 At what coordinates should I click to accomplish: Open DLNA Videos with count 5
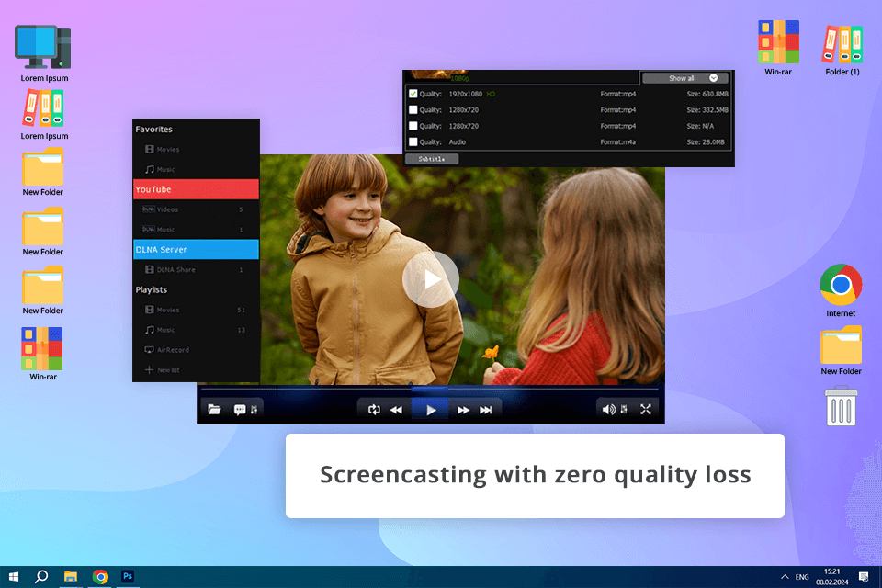(196, 209)
